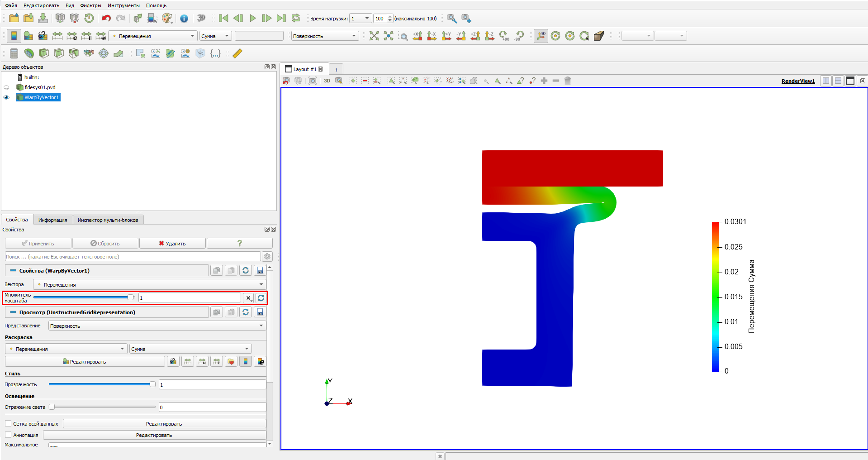Open Раскраска Перемещения dropdown
This screenshot has height=460, width=868.
66,349
